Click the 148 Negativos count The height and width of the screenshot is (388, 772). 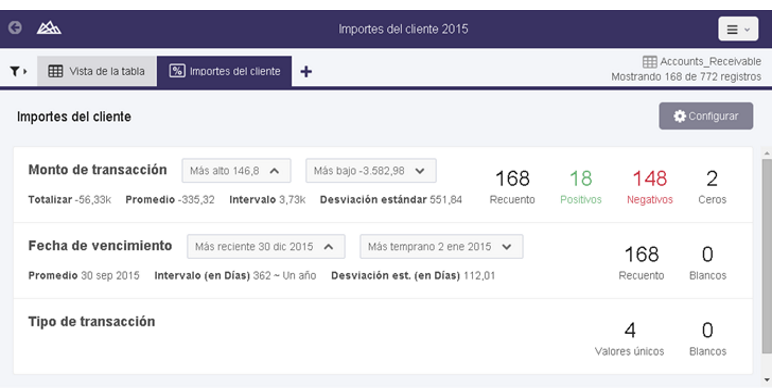[x=650, y=186]
